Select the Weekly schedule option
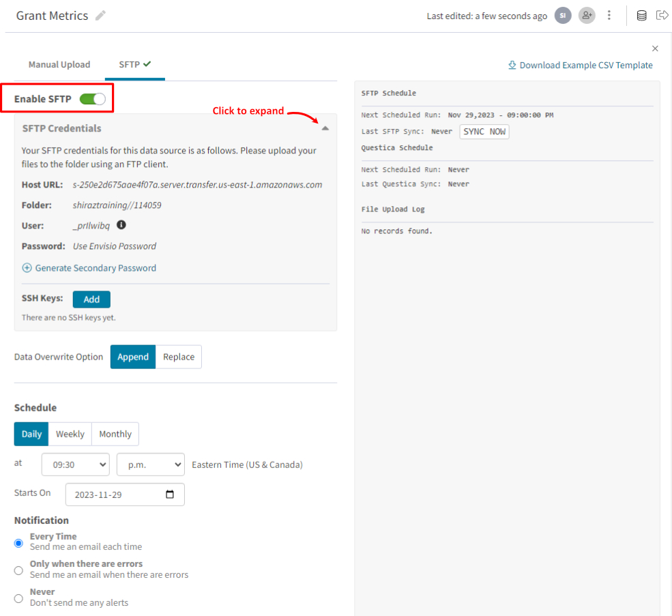Screen dimensions: 672x616 (70, 434)
